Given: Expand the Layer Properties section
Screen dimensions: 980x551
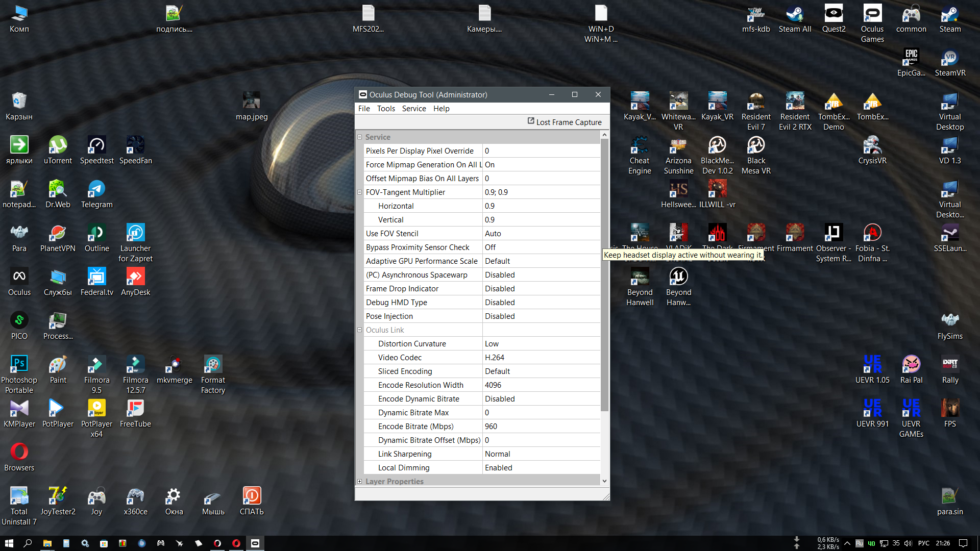Looking at the screenshot, I should click(x=359, y=482).
